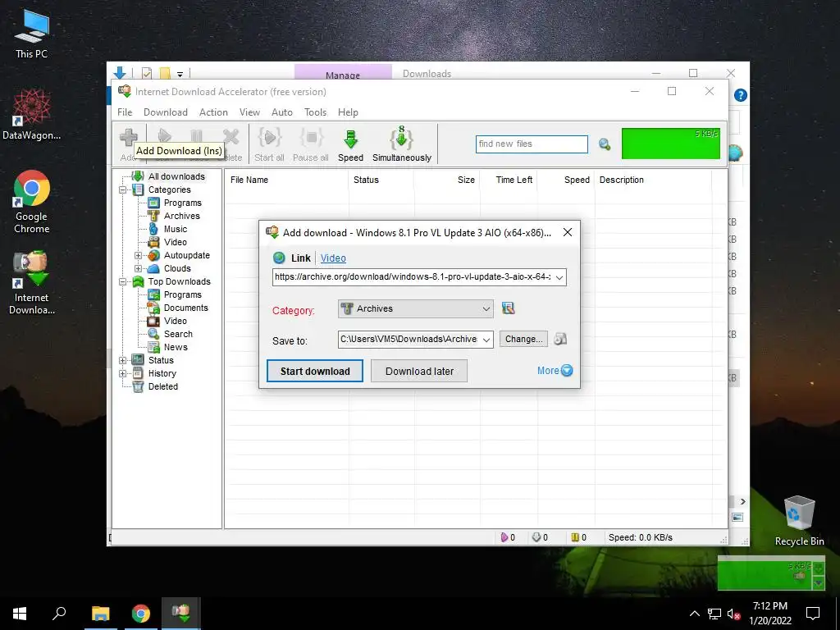The image size is (840, 630).
Task: Click the Add download plus toolbar icon
Action: pos(129,138)
